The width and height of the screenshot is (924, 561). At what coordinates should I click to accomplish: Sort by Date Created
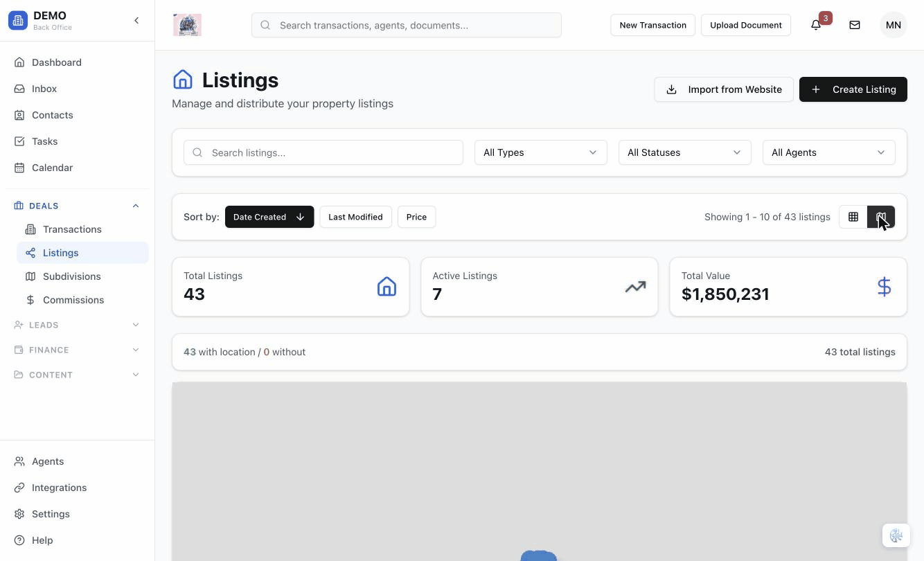pos(269,217)
